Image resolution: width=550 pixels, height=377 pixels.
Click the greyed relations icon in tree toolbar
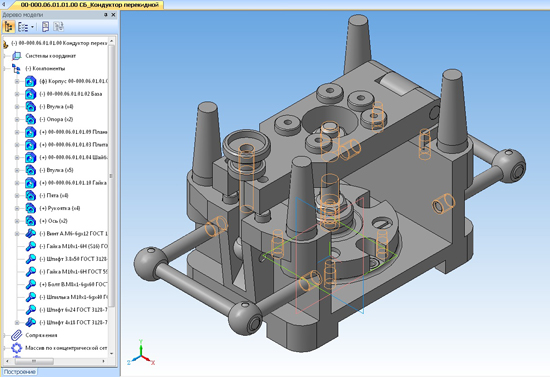(x=58, y=27)
